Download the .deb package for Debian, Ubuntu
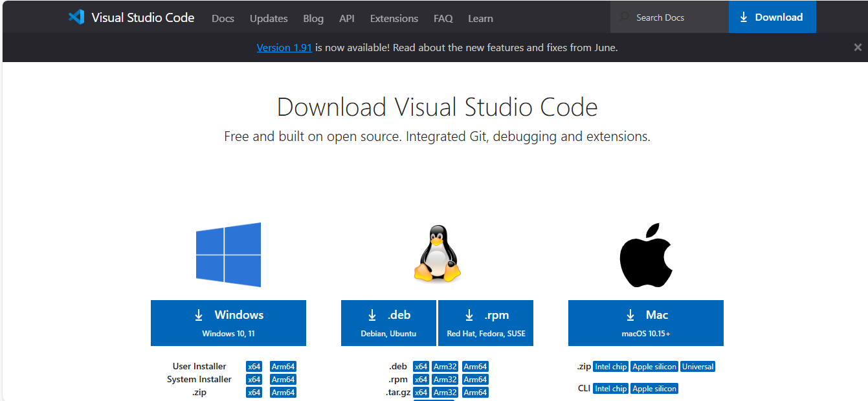 click(388, 323)
